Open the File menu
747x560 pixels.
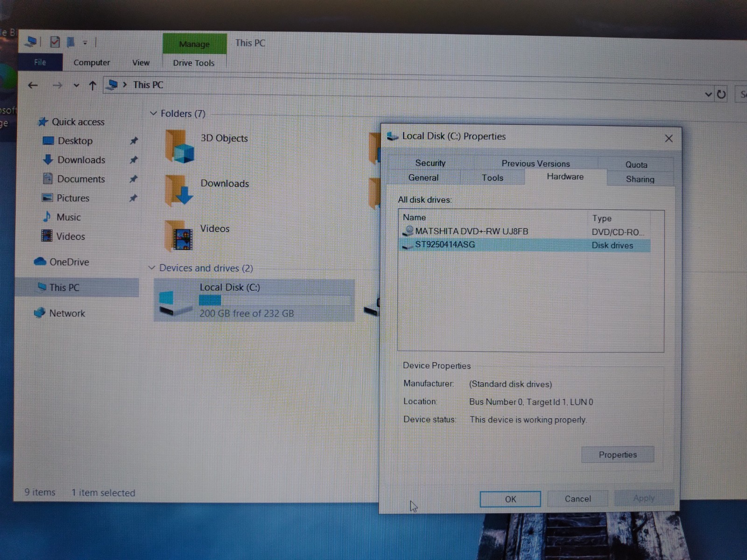(x=40, y=62)
